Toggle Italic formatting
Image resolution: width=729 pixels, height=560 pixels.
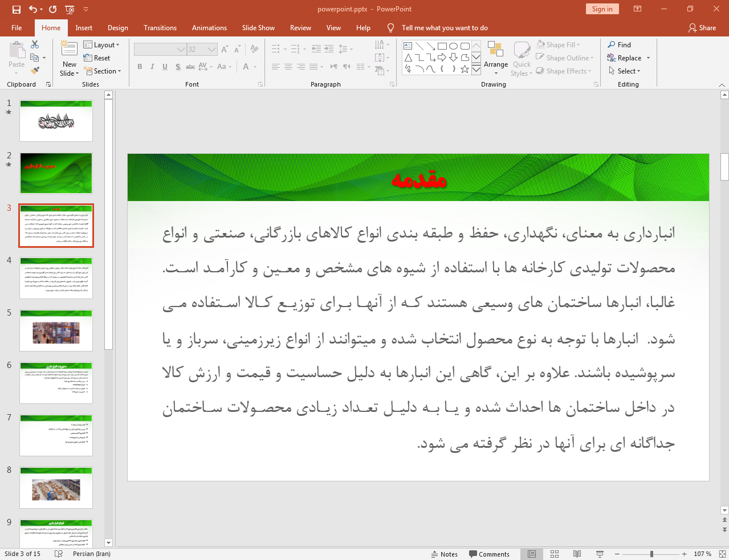pos(152,67)
